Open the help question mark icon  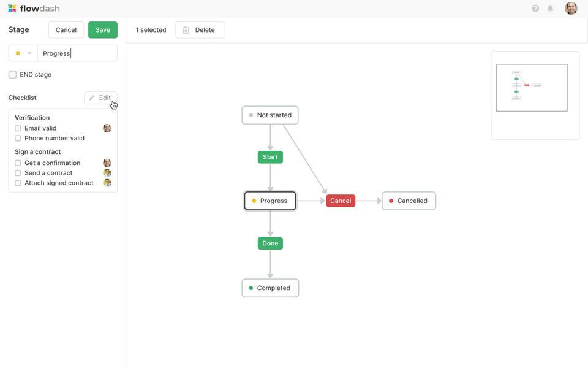[x=535, y=9]
